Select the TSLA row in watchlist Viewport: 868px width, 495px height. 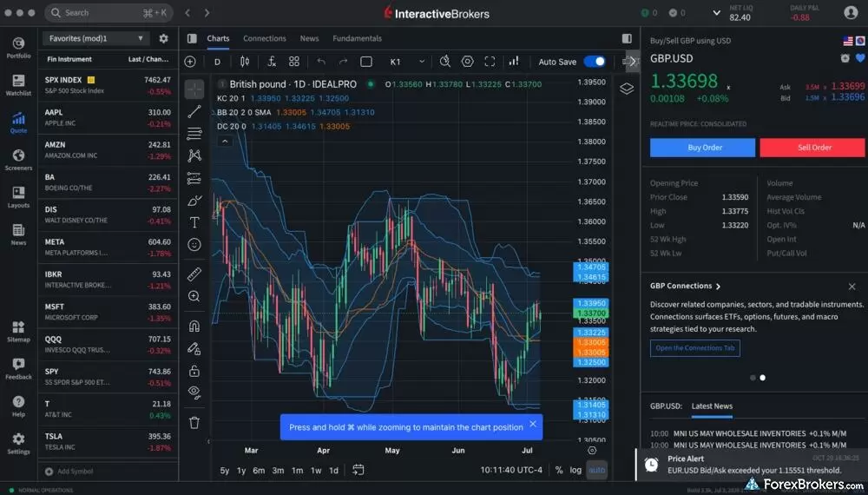[108, 442]
